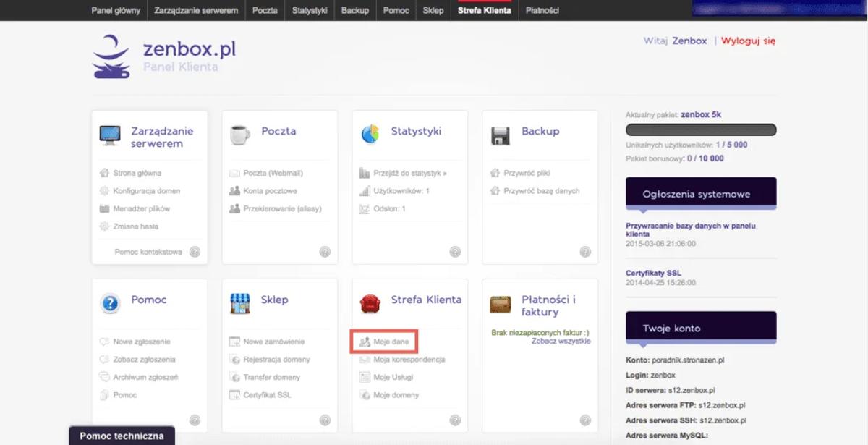Open Nowe zamówienie link

click(274, 342)
